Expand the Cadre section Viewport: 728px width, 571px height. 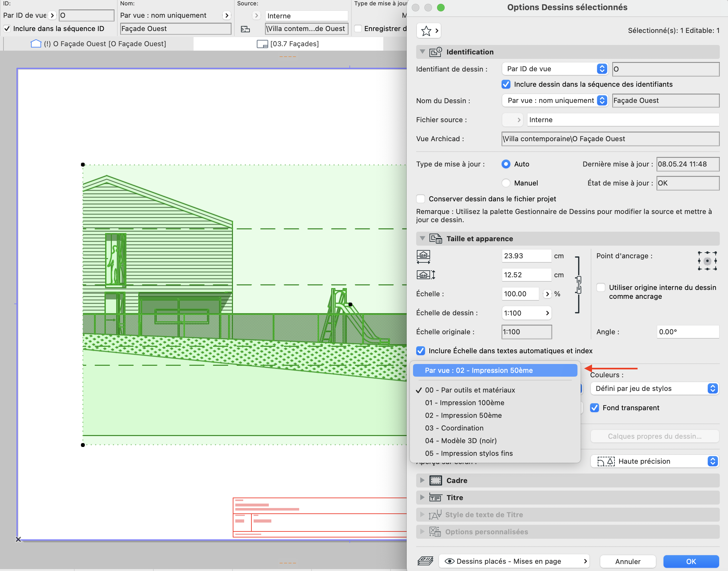tap(423, 480)
